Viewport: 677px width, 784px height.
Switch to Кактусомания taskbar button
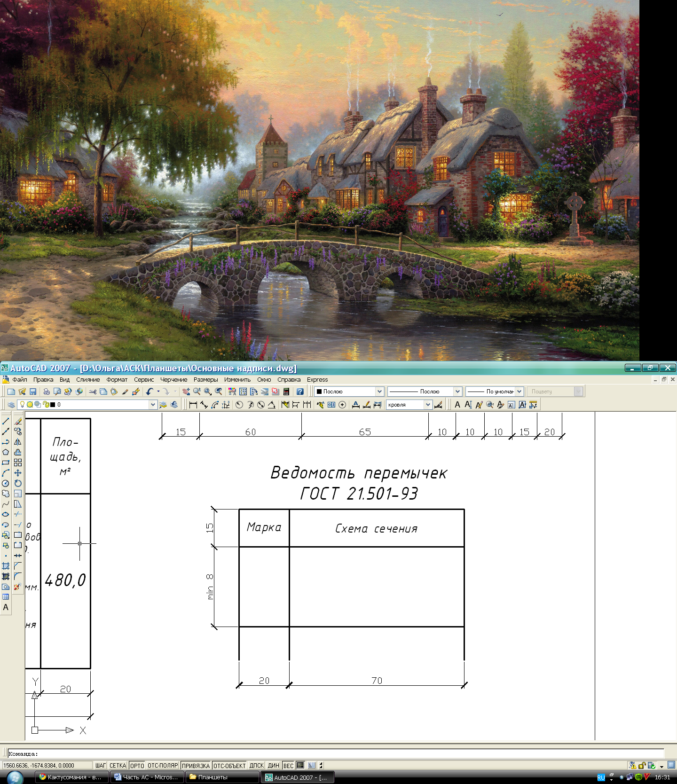pos(71,777)
